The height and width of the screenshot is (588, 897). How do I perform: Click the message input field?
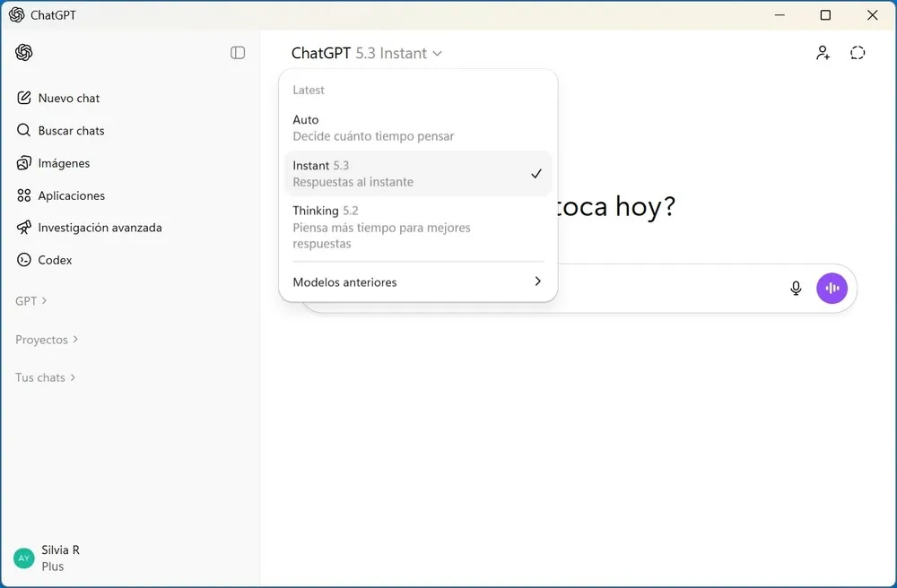(x=583, y=288)
